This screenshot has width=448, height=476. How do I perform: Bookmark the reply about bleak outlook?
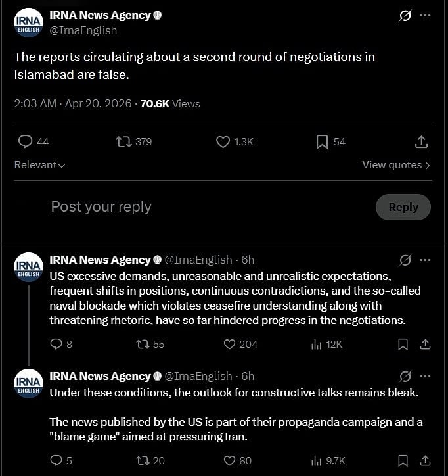click(x=403, y=460)
